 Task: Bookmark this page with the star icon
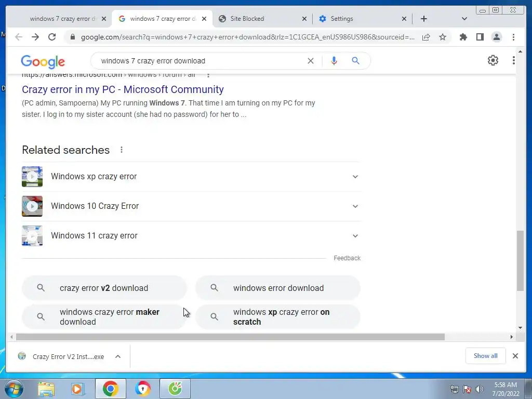click(443, 37)
